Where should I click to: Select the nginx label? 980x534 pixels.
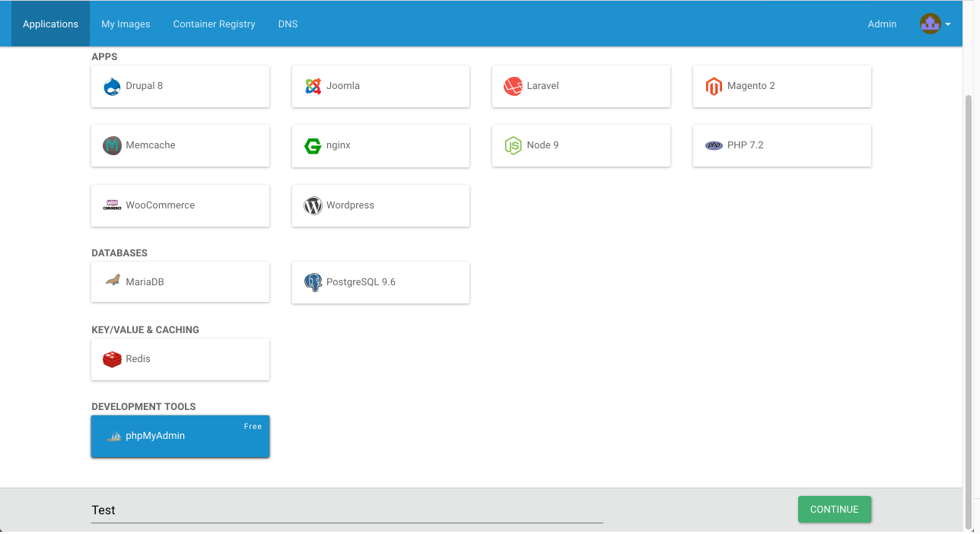point(339,145)
